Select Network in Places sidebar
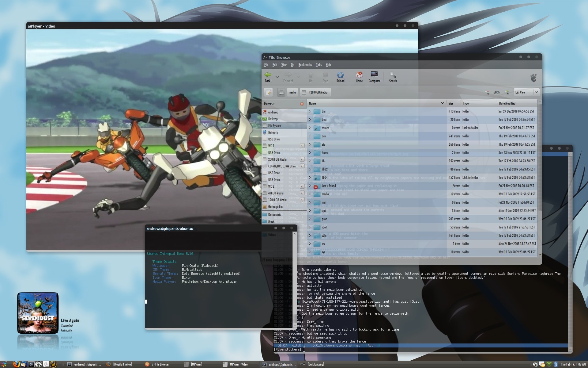This screenshot has width=588, height=368. point(284,132)
